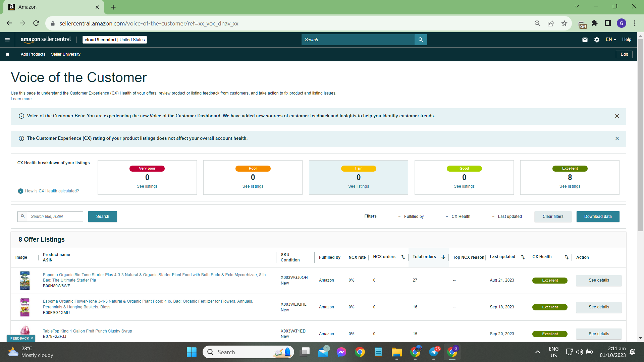The height and width of the screenshot is (362, 644).
Task: Show hidden system tray icons
Action: coord(538,352)
